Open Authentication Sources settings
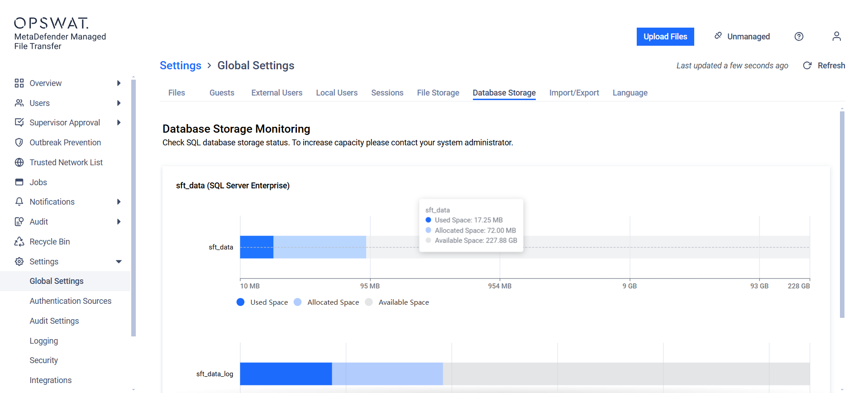 pos(71,301)
